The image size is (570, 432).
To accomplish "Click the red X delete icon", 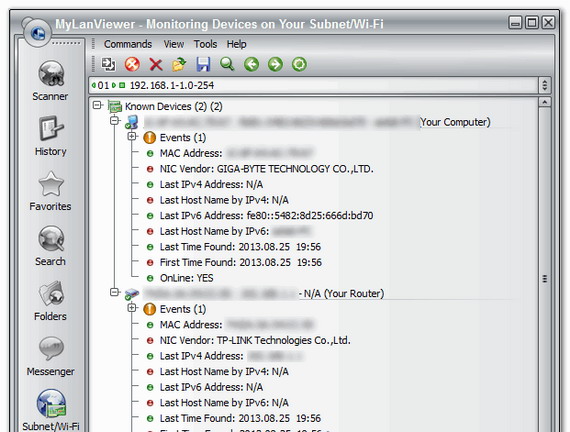I will 156,65.
